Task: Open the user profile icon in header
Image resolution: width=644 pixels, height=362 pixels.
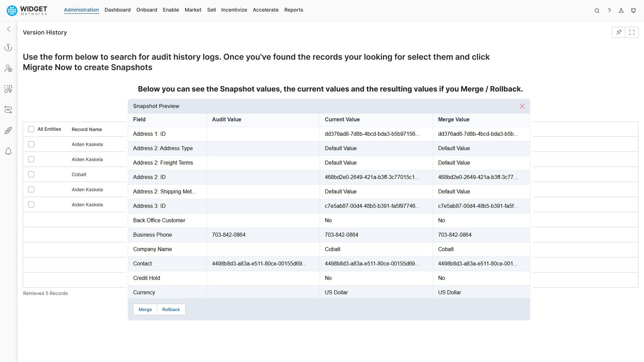Action: (621, 10)
